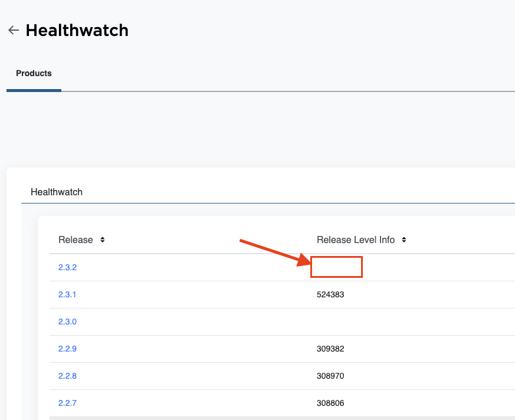
Task: Open release 2.3.1 link
Action: [x=67, y=294]
